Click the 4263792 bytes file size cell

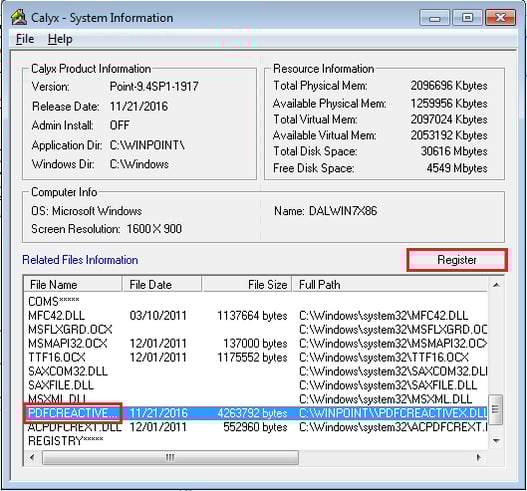(x=252, y=413)
